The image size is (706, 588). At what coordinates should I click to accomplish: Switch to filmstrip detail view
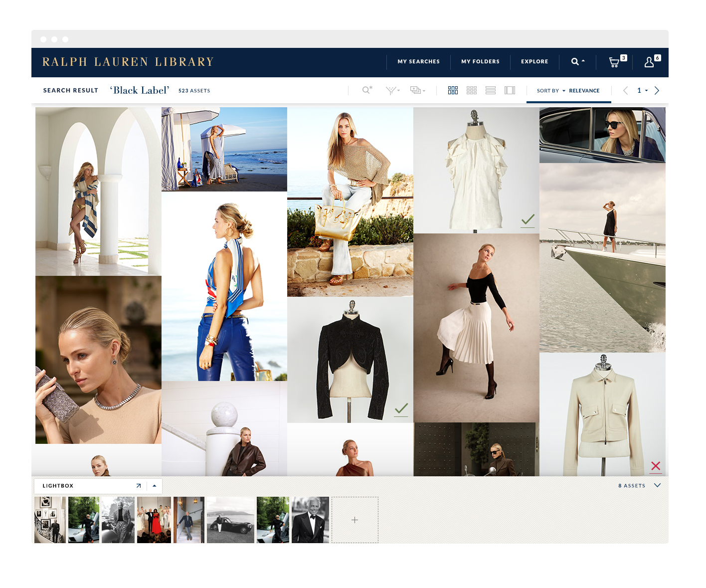(510, 90)
